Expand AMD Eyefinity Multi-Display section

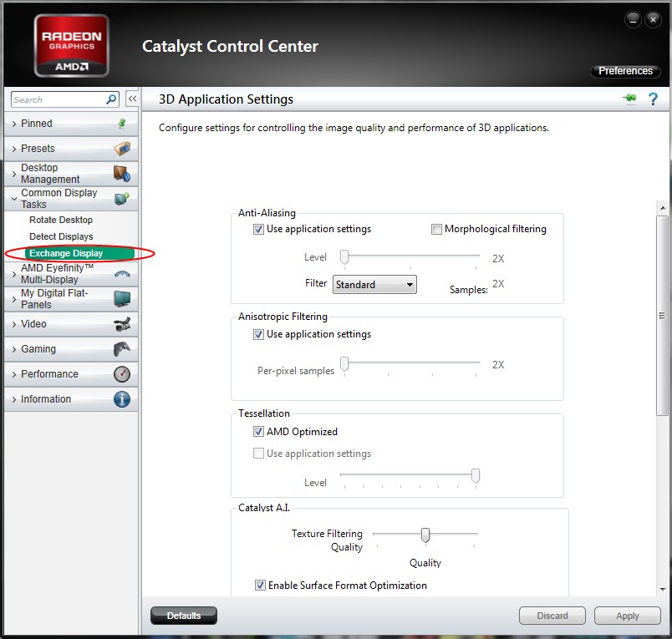tap(71, 274)
